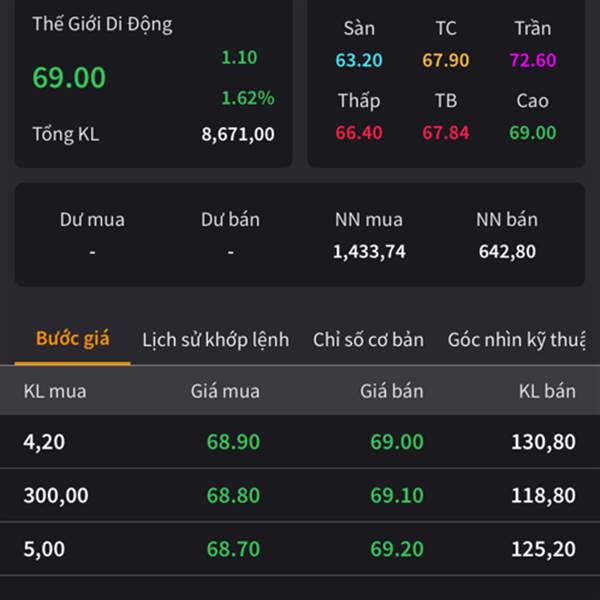Click the percent change 1.62%

248,98
